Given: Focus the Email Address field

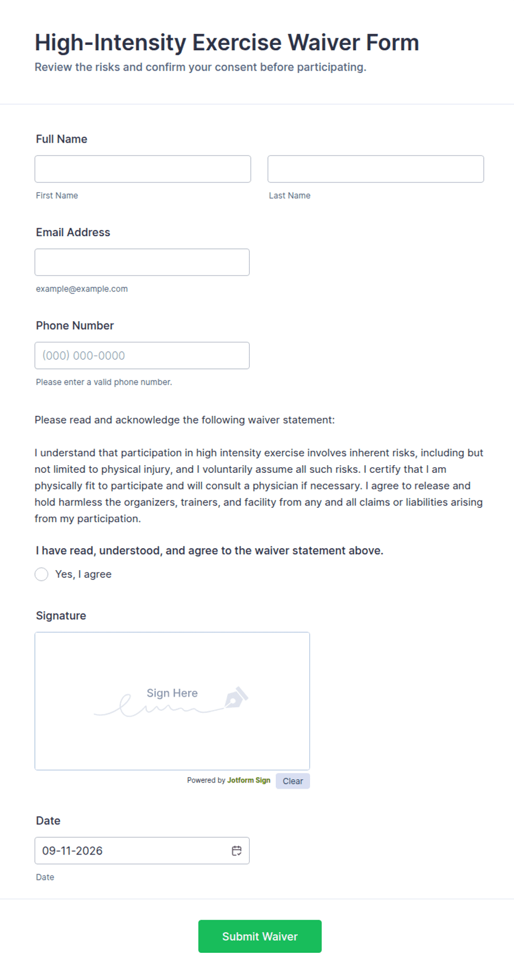Looking at the screenshot, I should coord(142,262).
